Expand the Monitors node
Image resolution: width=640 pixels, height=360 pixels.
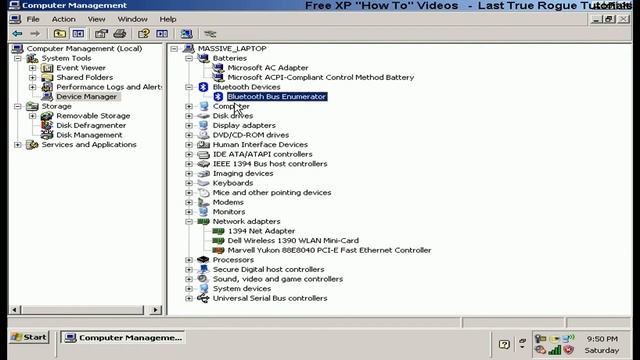[189, 212]
